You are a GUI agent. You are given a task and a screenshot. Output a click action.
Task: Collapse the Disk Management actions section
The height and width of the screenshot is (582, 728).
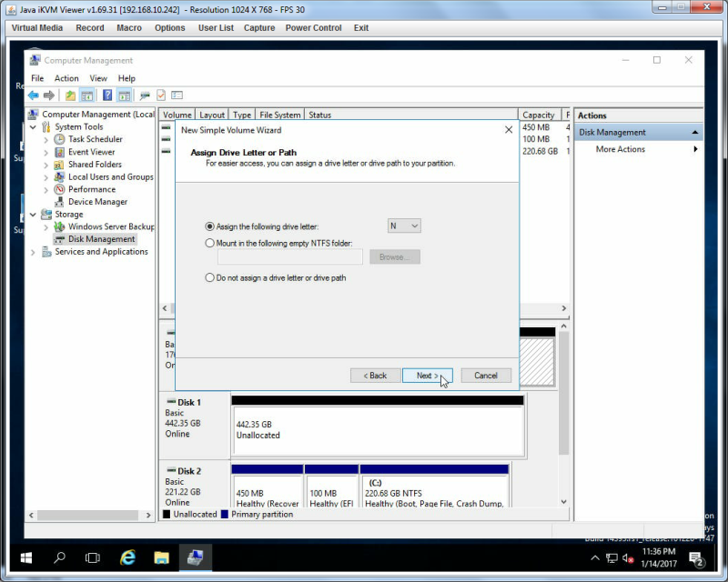(695, 132)
